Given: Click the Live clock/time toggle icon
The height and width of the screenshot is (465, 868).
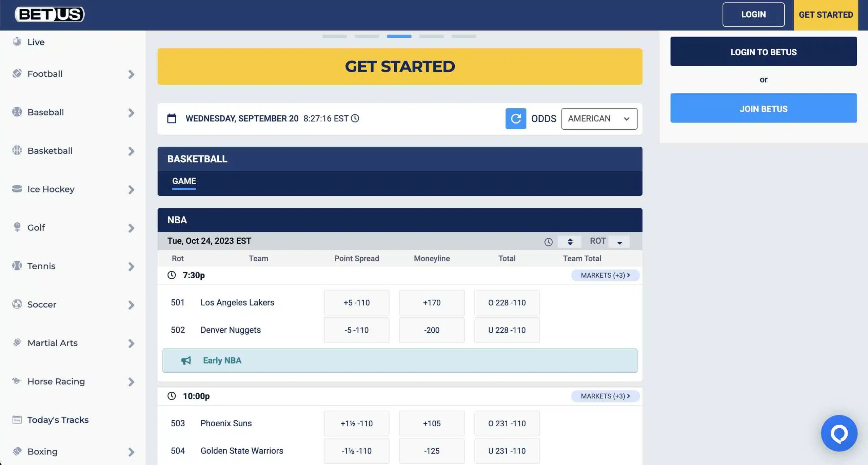Looking at the screenshot, I should pyautogui.click(x=355, y=118).
